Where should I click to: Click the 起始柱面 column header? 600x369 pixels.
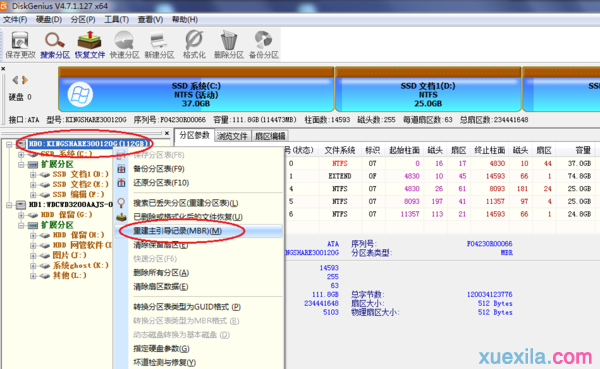pyautogui.click(x=404, y=150)
